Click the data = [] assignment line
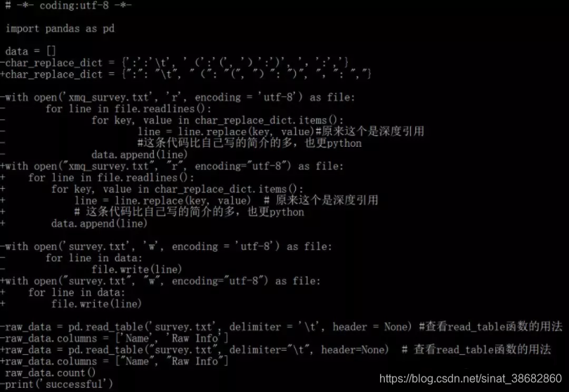Viewport: 569px width, 392px height. click(x=30, y=51)
